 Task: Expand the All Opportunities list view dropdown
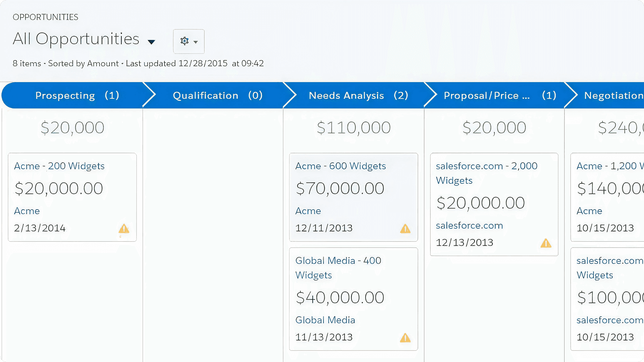click(151, 42)
